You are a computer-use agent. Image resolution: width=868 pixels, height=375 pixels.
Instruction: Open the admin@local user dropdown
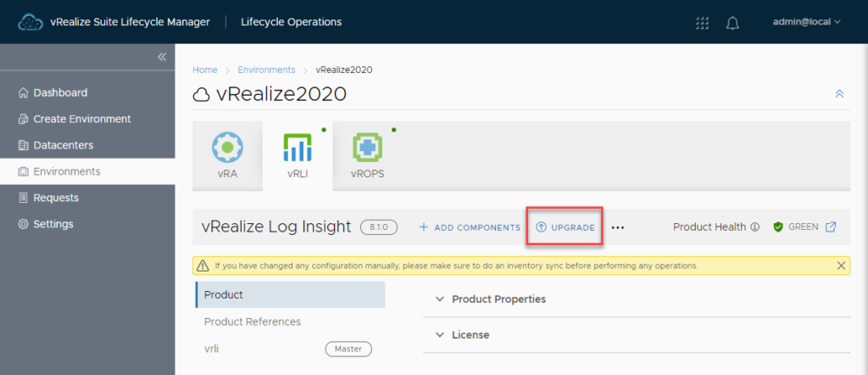[807, 22]
